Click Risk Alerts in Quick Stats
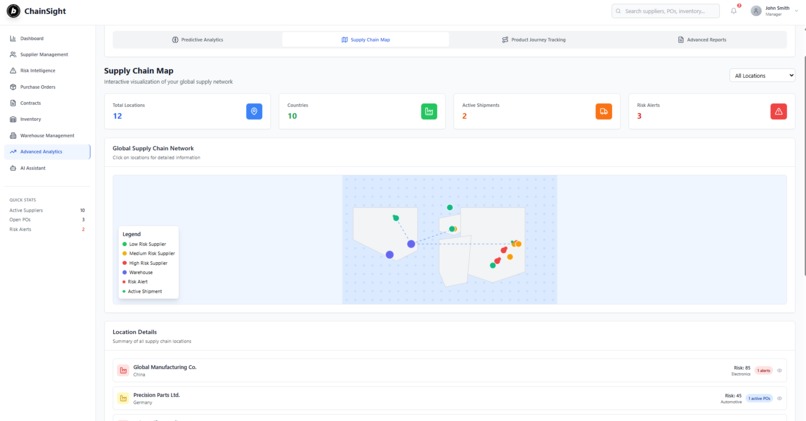Image resolution: width=806 pixels, height=421 pixels. (x=20, y=229)
